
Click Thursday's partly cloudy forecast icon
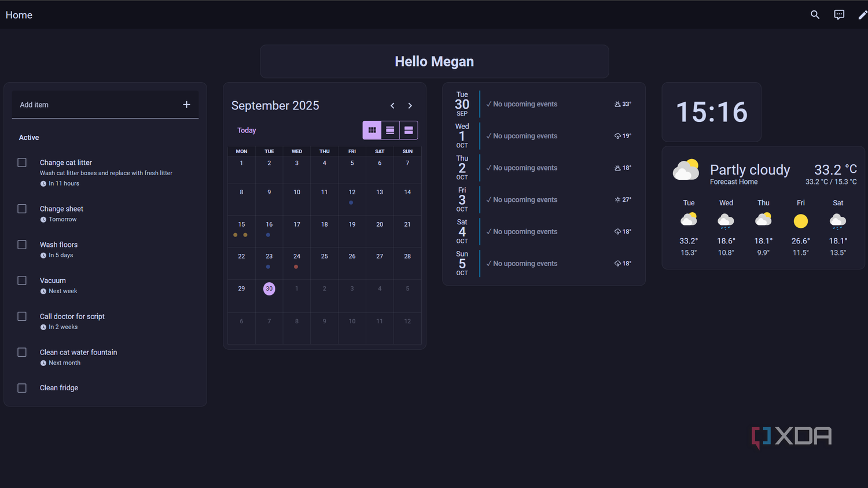tap(763, 220)
